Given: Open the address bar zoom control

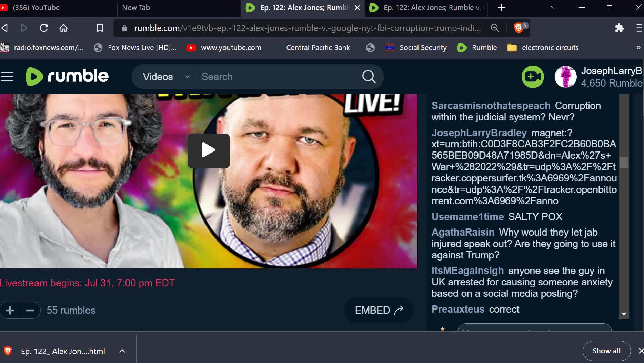Looking at the screenshot, I should pos(495,28).
